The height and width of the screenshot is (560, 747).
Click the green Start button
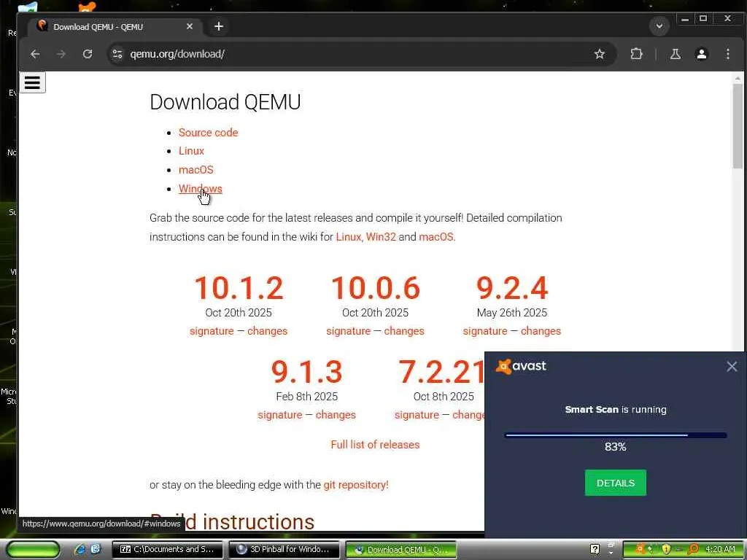[x=34, y=549]
